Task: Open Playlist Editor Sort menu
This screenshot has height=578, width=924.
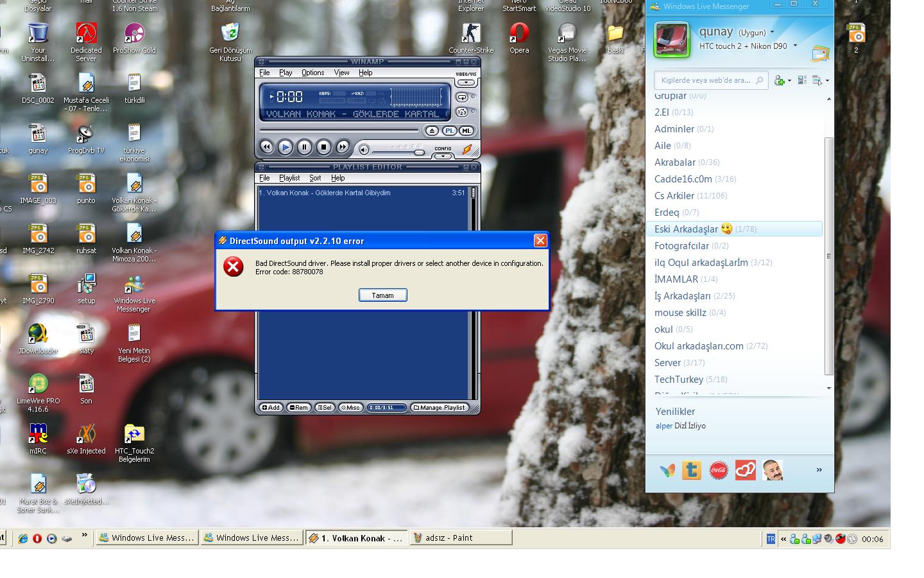Action: click(315, 178)
